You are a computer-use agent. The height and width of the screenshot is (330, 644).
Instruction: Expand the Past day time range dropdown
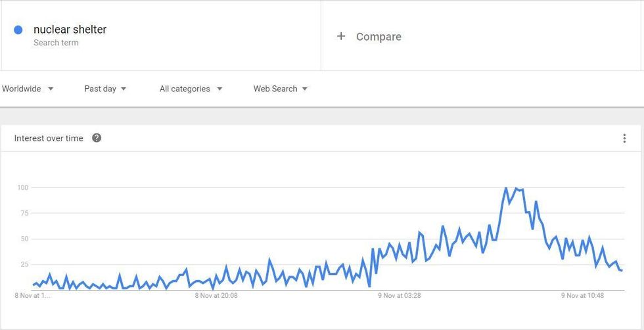(x=105, y=89)
